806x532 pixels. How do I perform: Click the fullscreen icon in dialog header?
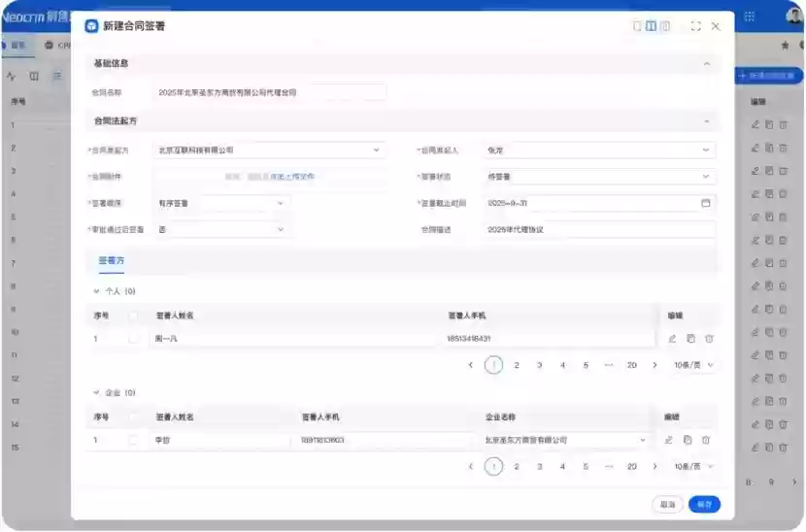point(695,26)
